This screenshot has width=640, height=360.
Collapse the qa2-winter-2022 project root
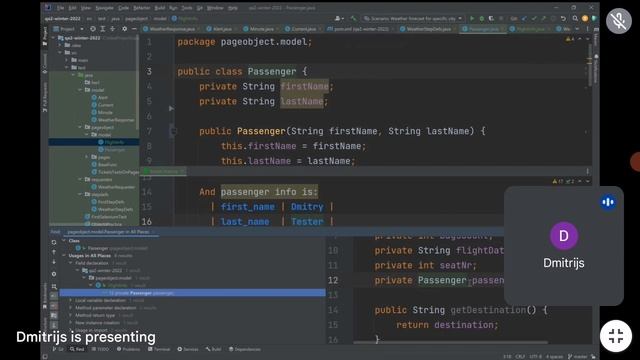[x=53, y=38]
